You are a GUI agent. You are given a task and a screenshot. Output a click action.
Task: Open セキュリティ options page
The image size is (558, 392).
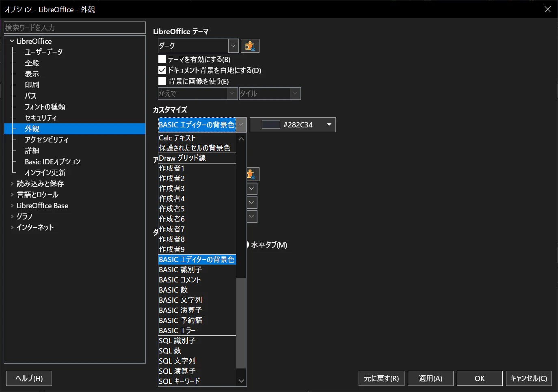[41, 118]
